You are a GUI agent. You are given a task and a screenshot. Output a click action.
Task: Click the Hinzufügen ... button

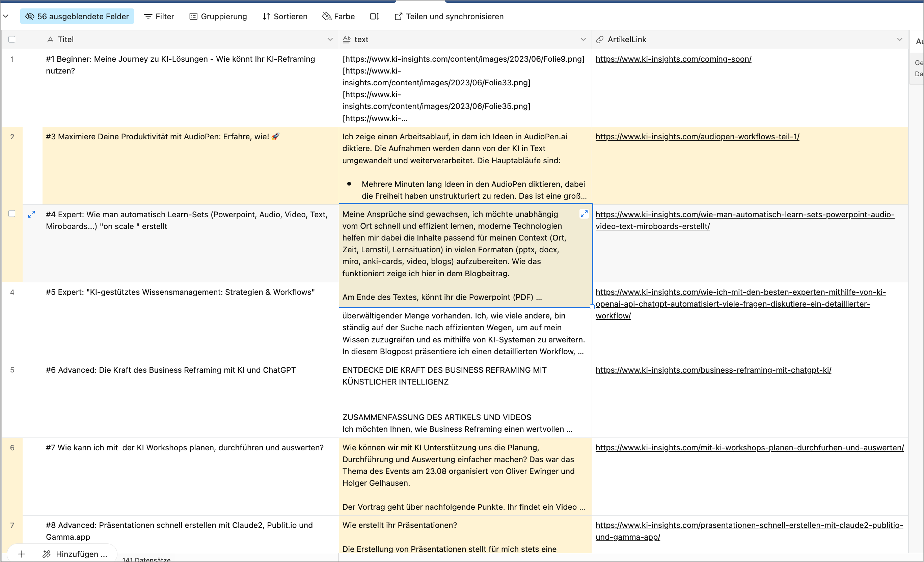pyautogui.click(x=75, y=554)
